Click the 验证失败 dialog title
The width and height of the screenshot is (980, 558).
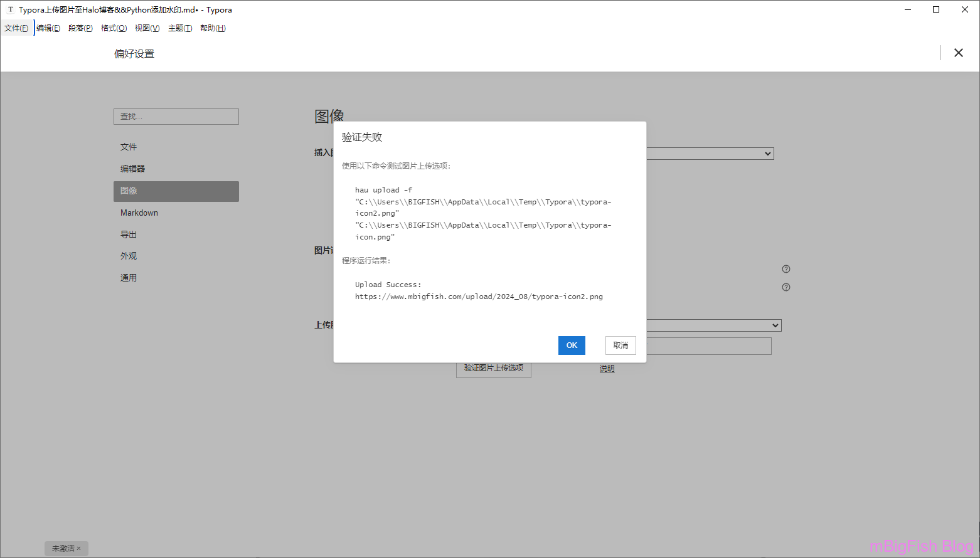362,137
